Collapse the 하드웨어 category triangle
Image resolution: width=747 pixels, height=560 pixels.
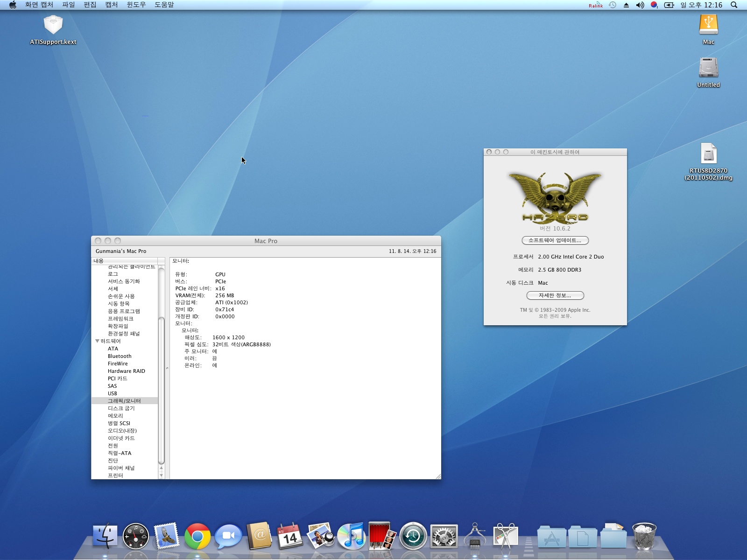point(97,341)
